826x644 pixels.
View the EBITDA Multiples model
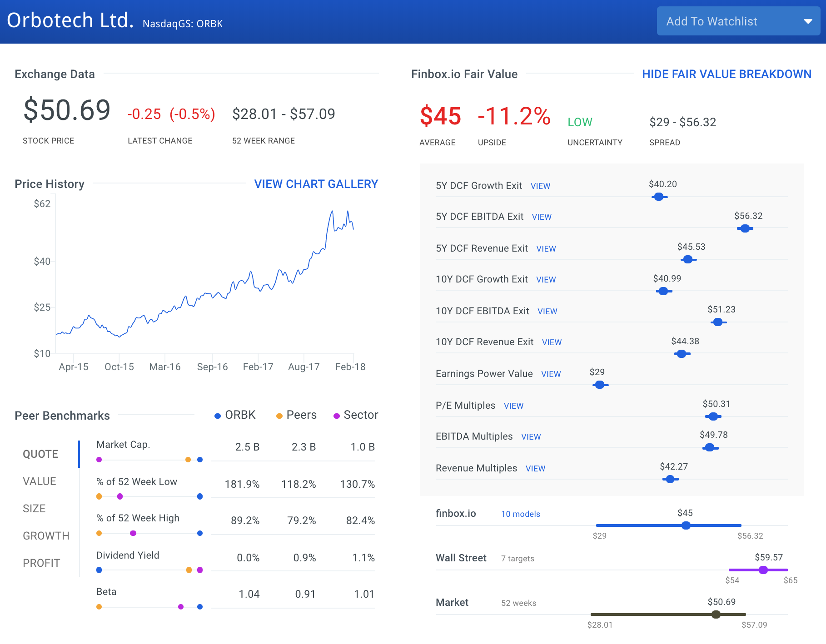click(531, 437)
